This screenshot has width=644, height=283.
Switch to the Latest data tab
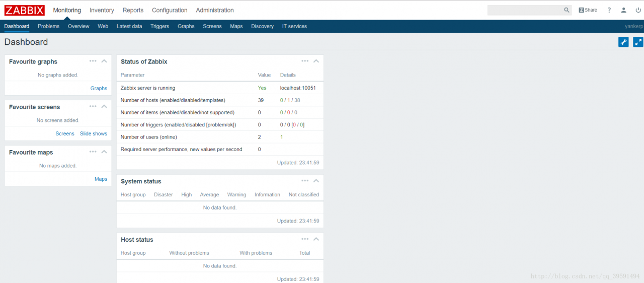pos(129,26)
